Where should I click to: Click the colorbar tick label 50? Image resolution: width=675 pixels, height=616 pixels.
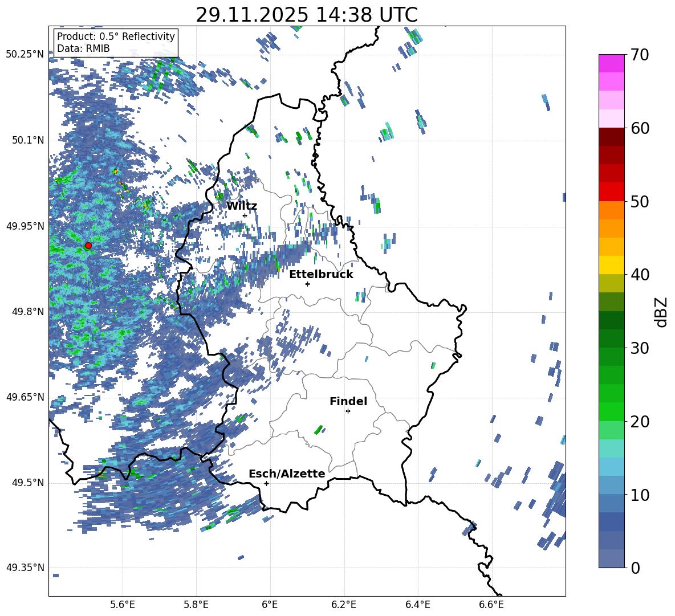pyautogui.click(x=640, y=201)
